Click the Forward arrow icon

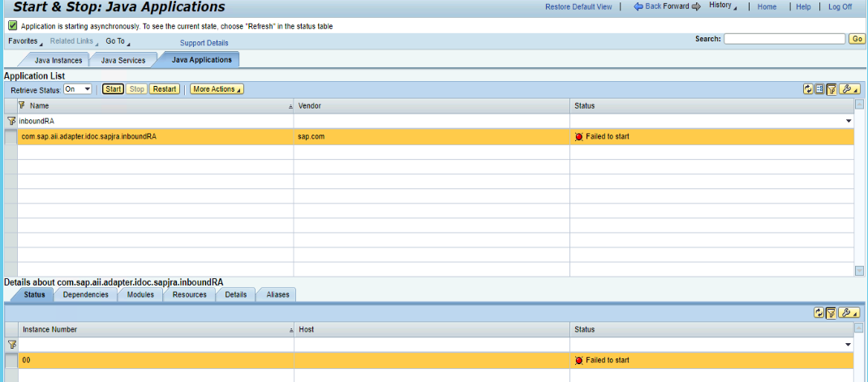point(696,6)
